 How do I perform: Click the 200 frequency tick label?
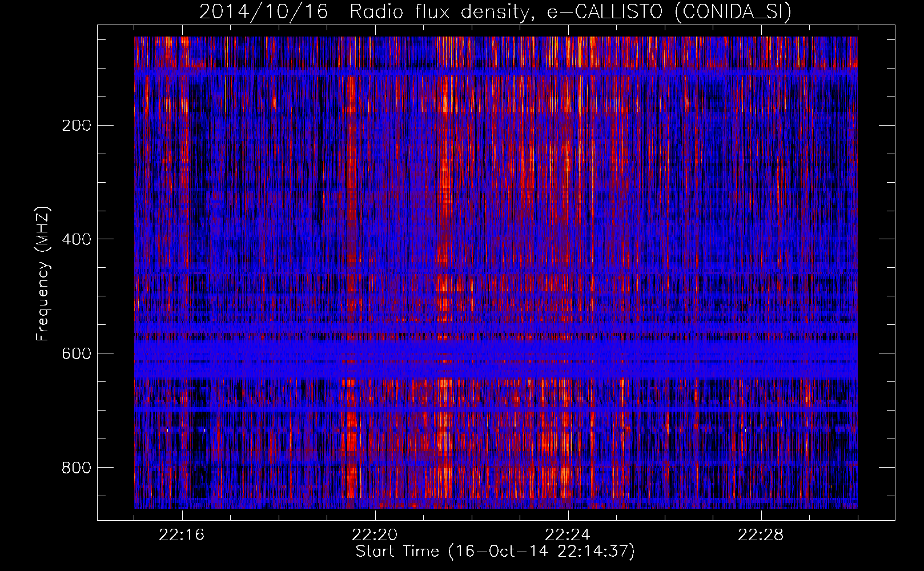pyautogui.click(x=76, y=126)
